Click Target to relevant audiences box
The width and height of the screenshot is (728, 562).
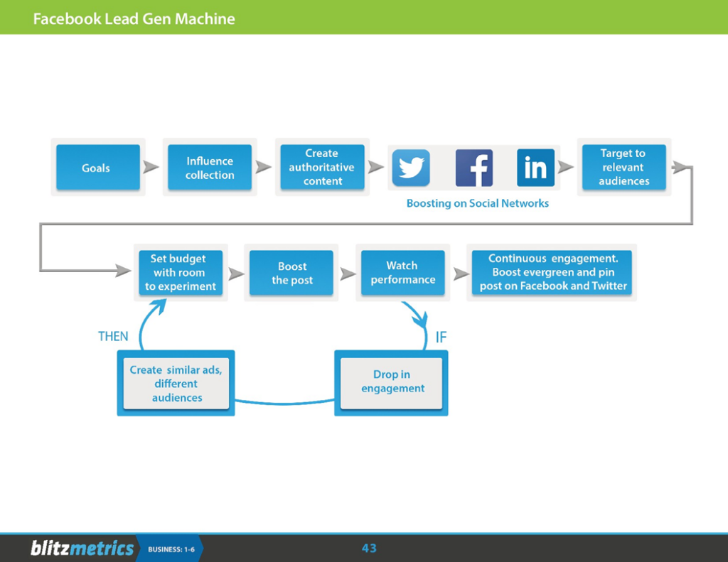click(623, 168)
